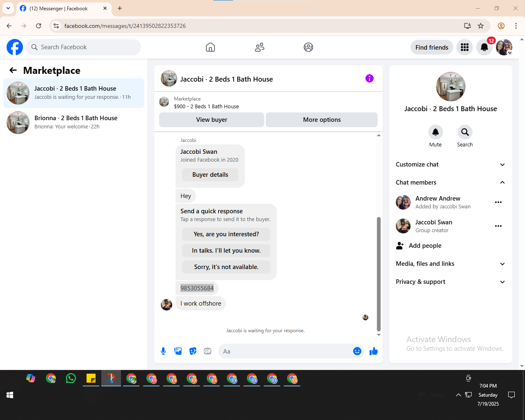Open the install app icon in address bar
525x420 pixels.
(x=468, y=26)
